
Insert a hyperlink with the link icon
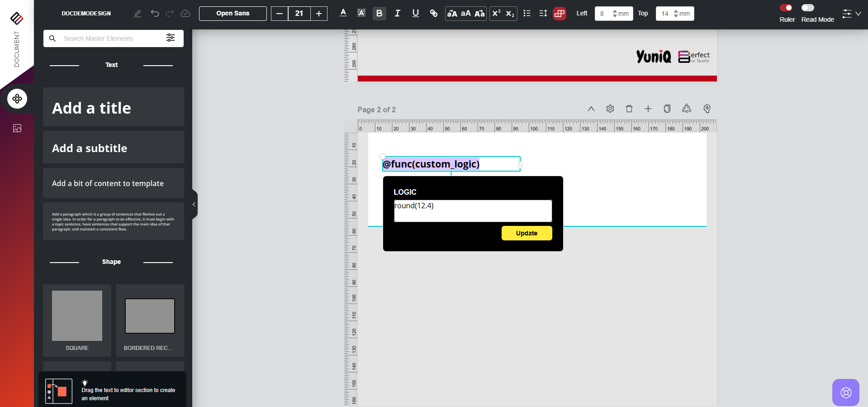(433, 14)
